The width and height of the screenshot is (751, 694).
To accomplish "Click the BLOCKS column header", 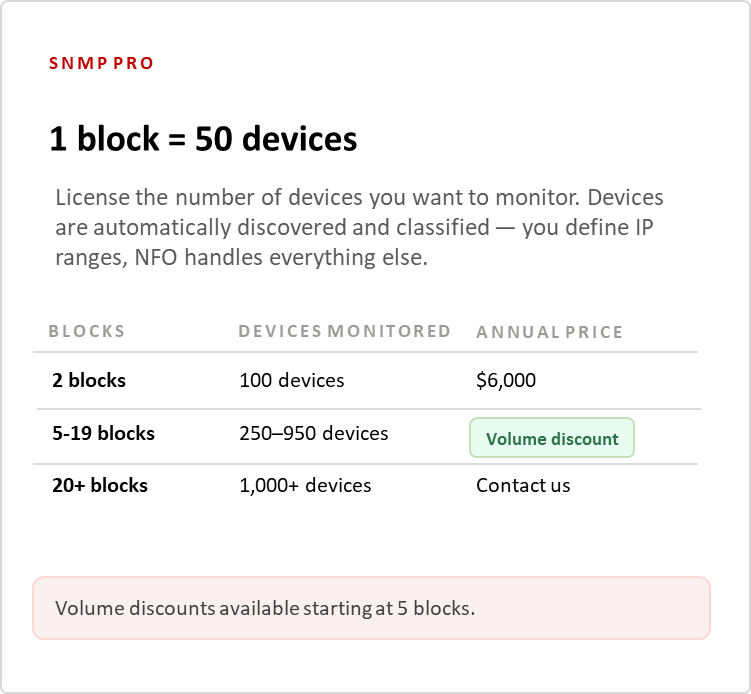I will coord(87,332).
